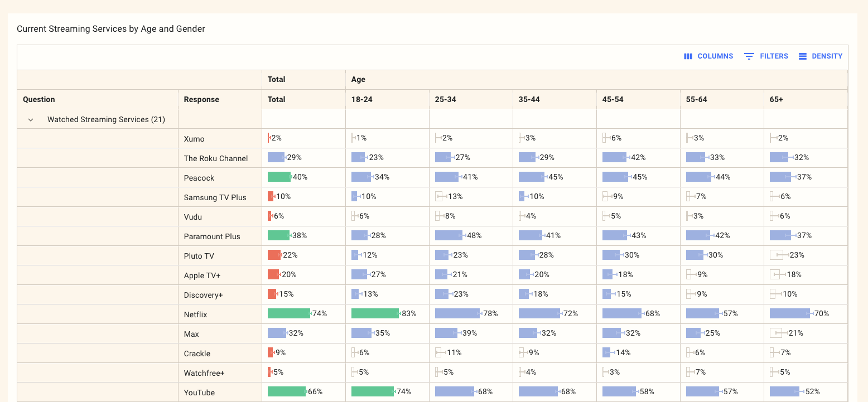Select the 65+ age column header

(x=777, y=99)
